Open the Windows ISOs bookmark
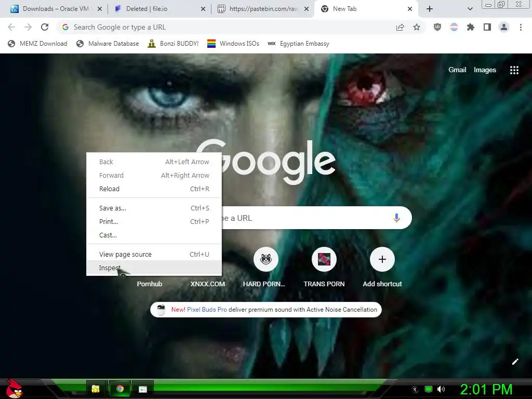 point(233,44)
